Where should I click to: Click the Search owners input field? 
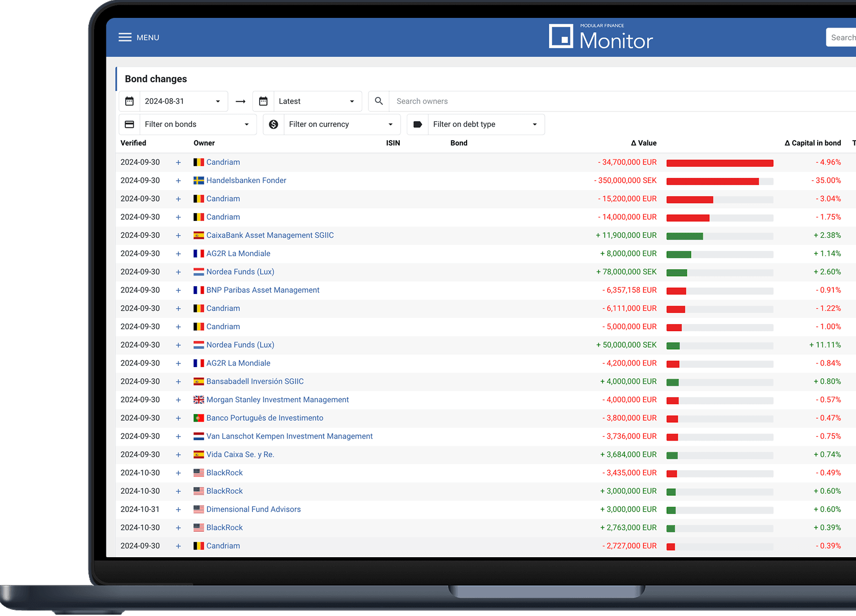click(622, 101)
